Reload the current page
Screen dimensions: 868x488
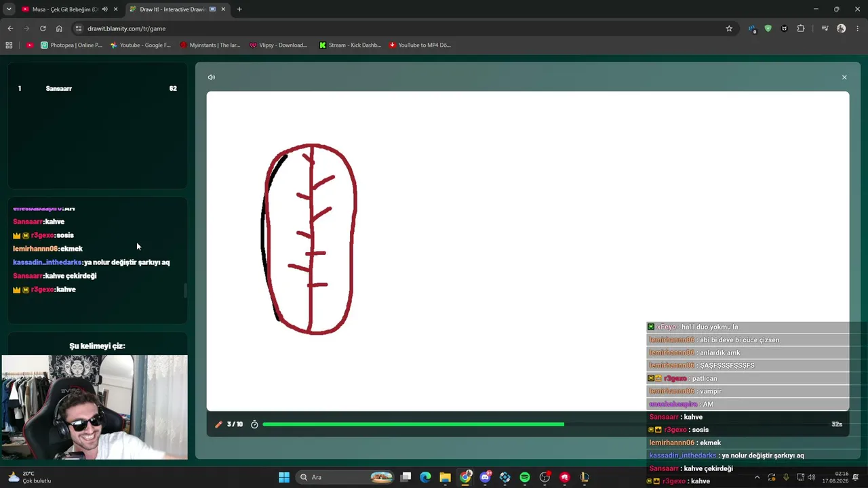pyautogui.click(x=43, y=28)
